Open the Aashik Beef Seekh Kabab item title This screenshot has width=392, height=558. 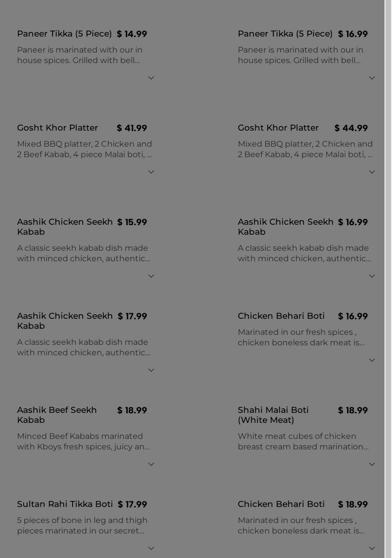[x=57, y=415]
